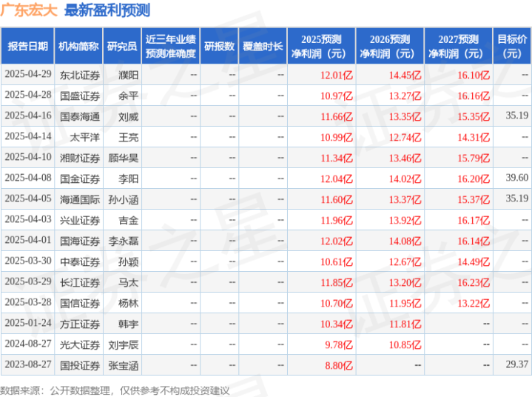Select the 2026预测净利润 column header

coord(390,46)
